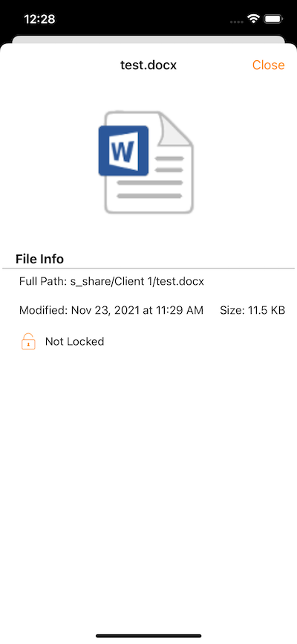The width and height of the screenshot is (297, 644).
Task: Tap the divider line under File Info
Action: [x=148, y=268]
